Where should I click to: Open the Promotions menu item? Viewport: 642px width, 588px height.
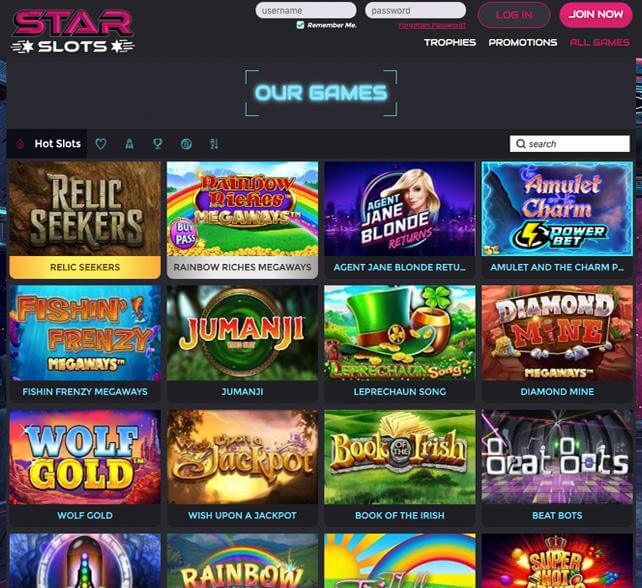coord(523,43)
